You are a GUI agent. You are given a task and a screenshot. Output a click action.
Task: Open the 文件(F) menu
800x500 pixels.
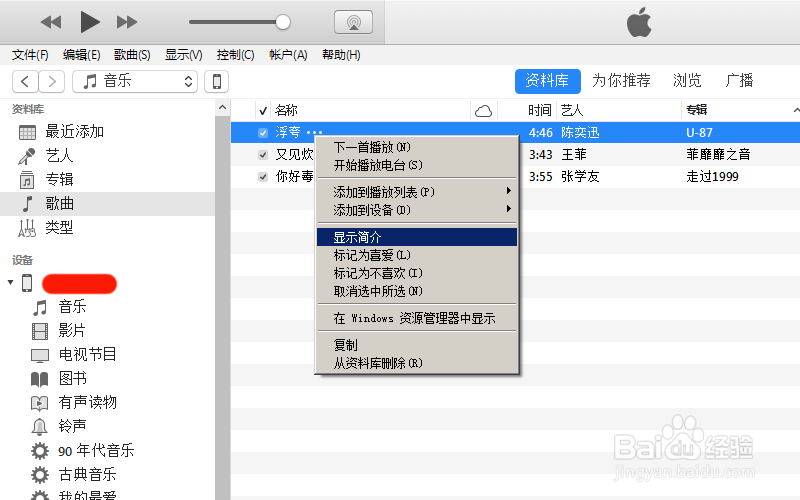coord(30,55)
